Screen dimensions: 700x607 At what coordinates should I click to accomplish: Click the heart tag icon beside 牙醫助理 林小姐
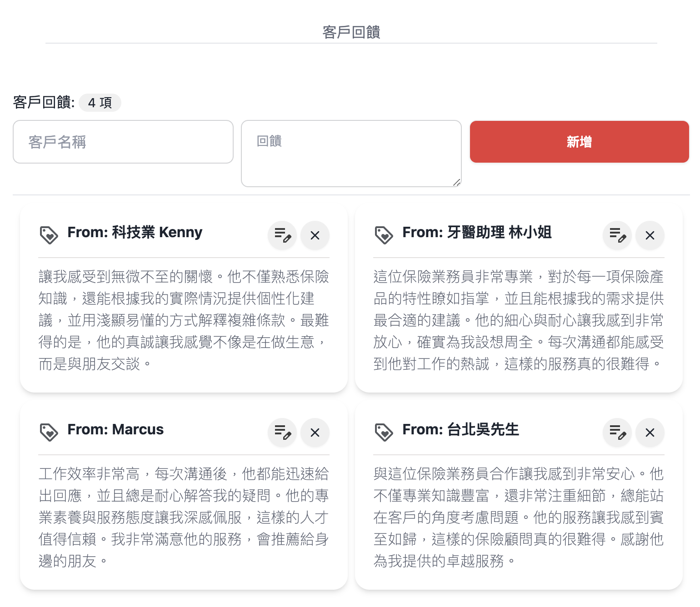384,235
